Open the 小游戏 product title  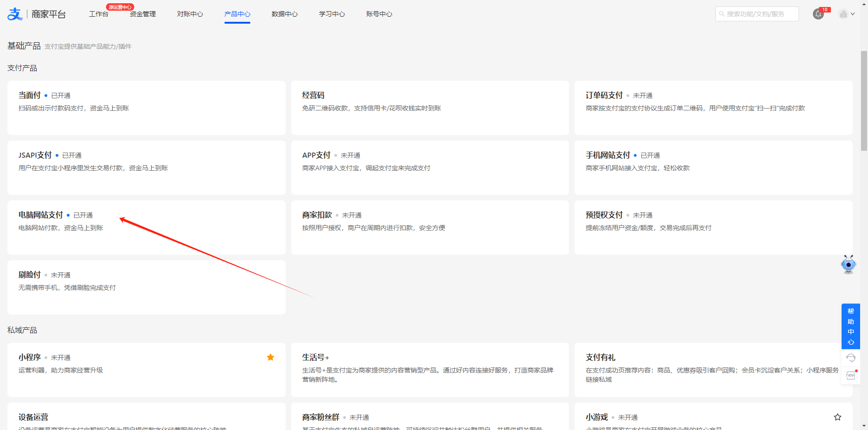597,417
